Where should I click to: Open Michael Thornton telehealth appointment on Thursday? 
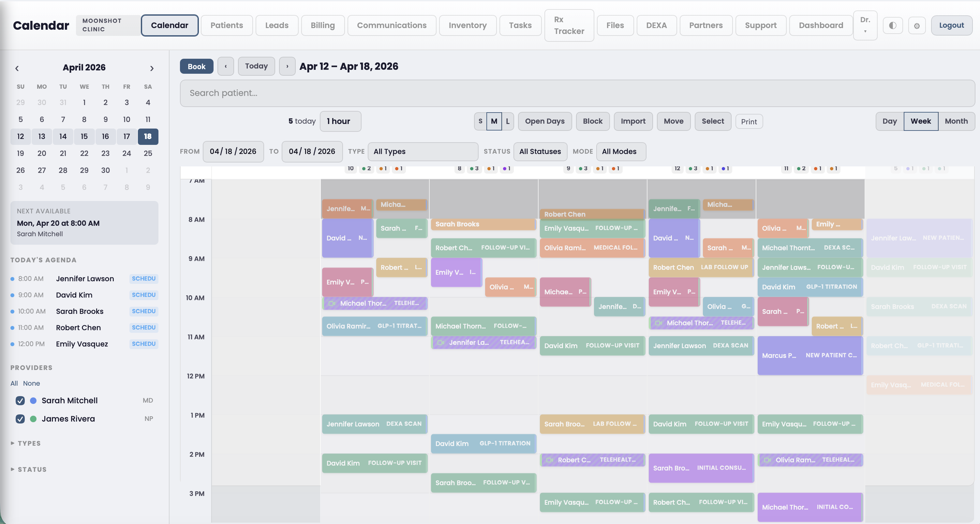701,323
